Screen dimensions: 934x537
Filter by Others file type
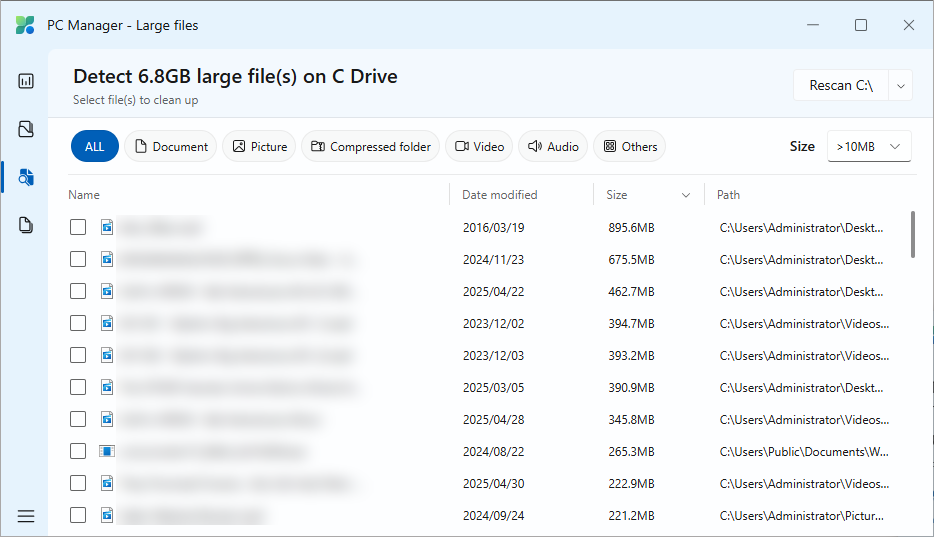click(x=630, y=146)
